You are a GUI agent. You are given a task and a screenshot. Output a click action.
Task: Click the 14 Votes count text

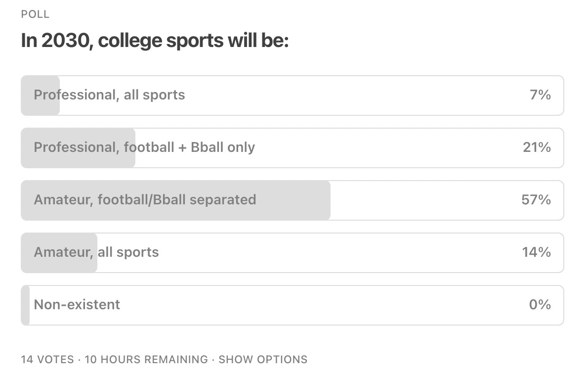(x=47, y=359)
